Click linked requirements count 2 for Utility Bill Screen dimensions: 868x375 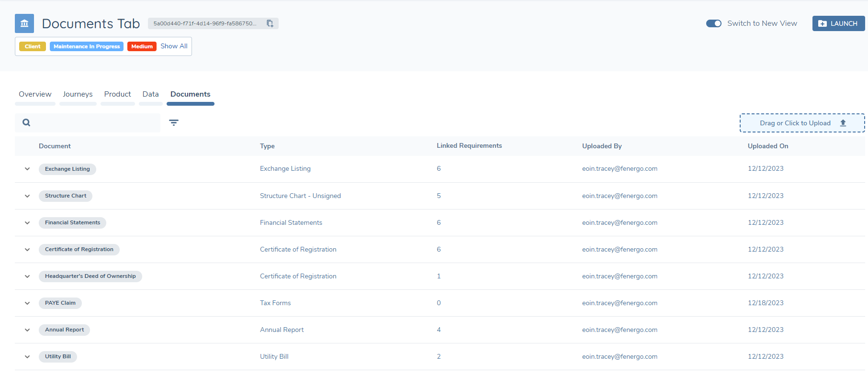pyautogui.click(x=439, y=356)
